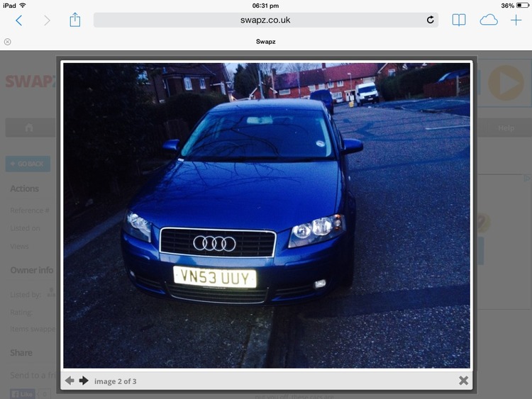532x399 pixels.
Task: Open the bookmarks book icon
Action: (x=459, y=21)
